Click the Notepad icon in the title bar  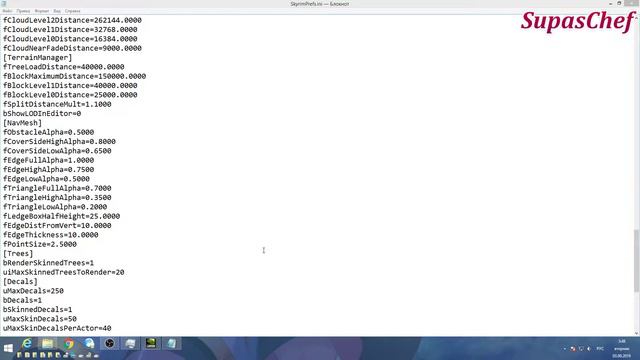click(4, 4)
